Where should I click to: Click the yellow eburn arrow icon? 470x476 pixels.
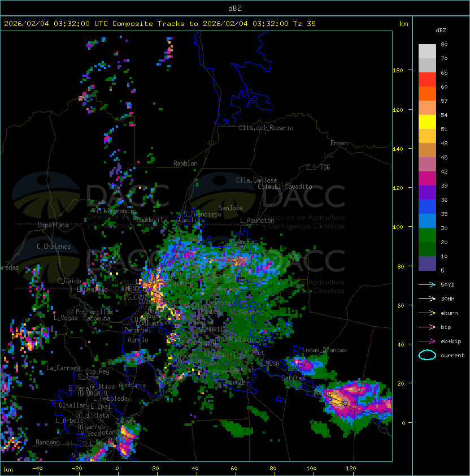click(427, 313)
